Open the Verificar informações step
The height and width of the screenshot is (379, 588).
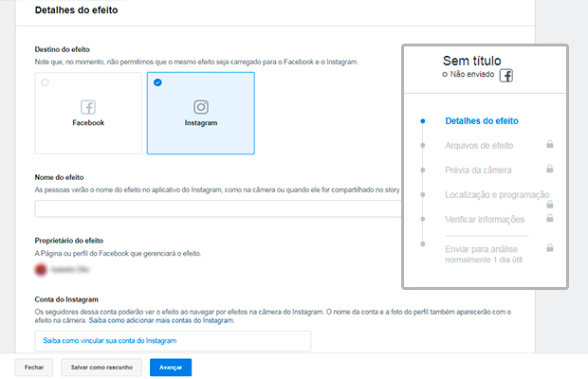click(x=485, y=220)
